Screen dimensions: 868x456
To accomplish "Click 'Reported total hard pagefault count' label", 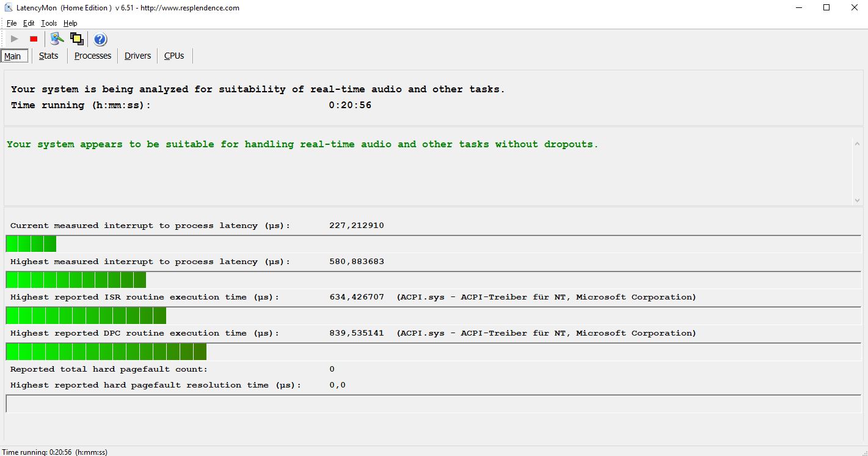I will coord(109,369).
